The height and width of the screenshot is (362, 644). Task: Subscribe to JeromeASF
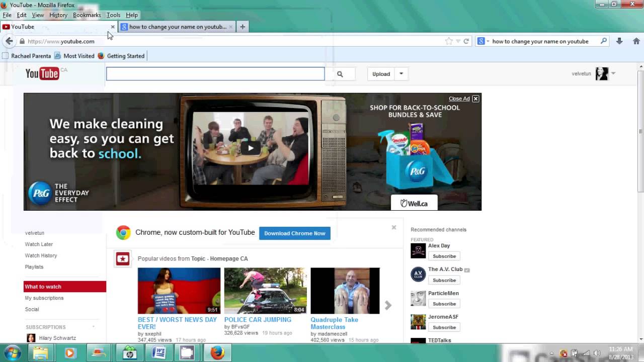point(444,327)
